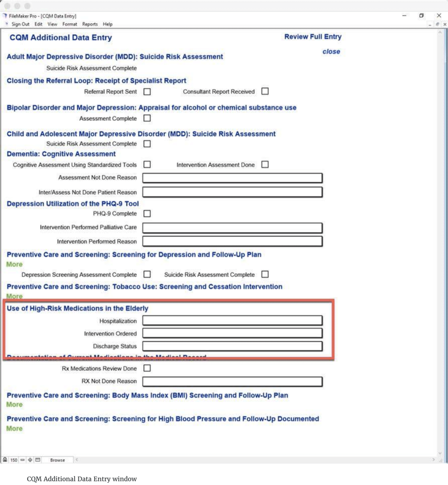448x485 pixels.
Task: Expand More under Body Mass Index Screening
Action: coord(14,405)
